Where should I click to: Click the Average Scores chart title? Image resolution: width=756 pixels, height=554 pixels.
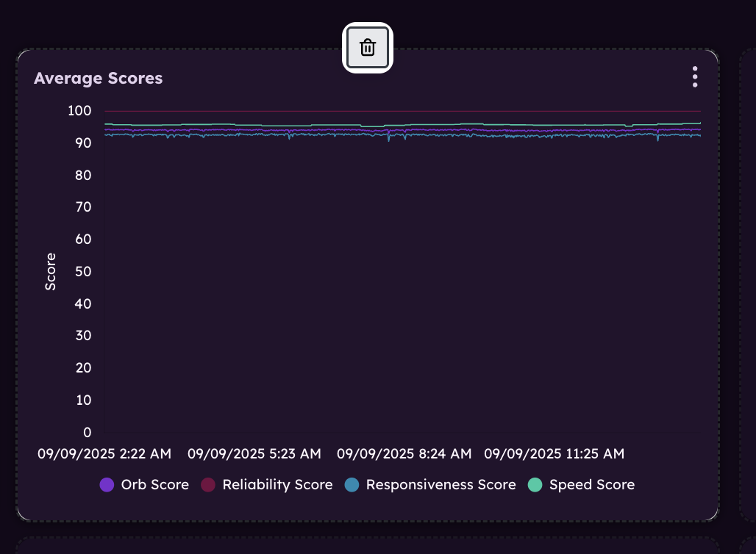[99, 78]
